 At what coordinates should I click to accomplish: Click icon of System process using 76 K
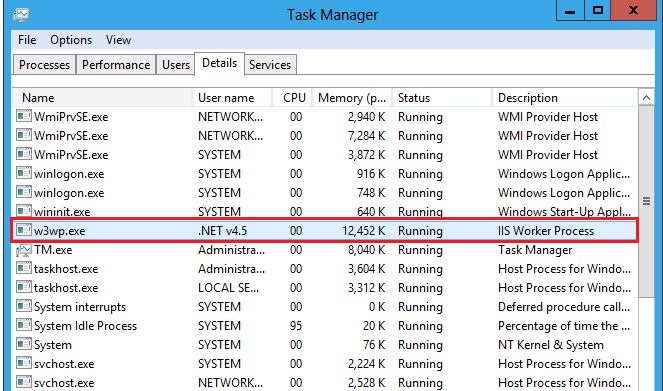click(x=24, y=345)
